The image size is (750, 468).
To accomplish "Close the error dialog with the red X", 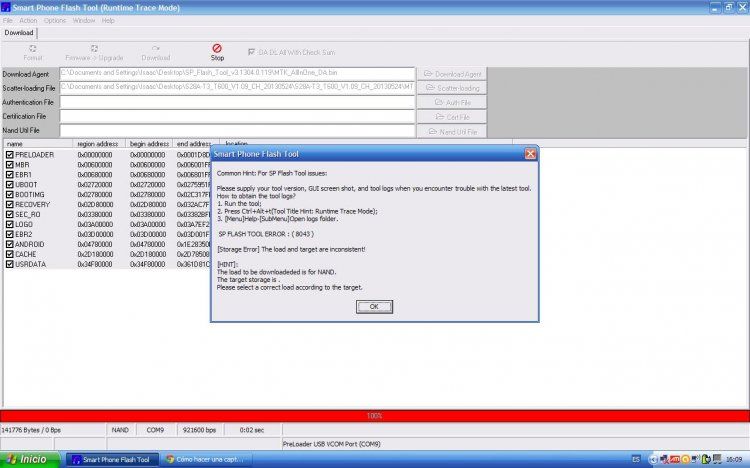I will pos(530,154).
